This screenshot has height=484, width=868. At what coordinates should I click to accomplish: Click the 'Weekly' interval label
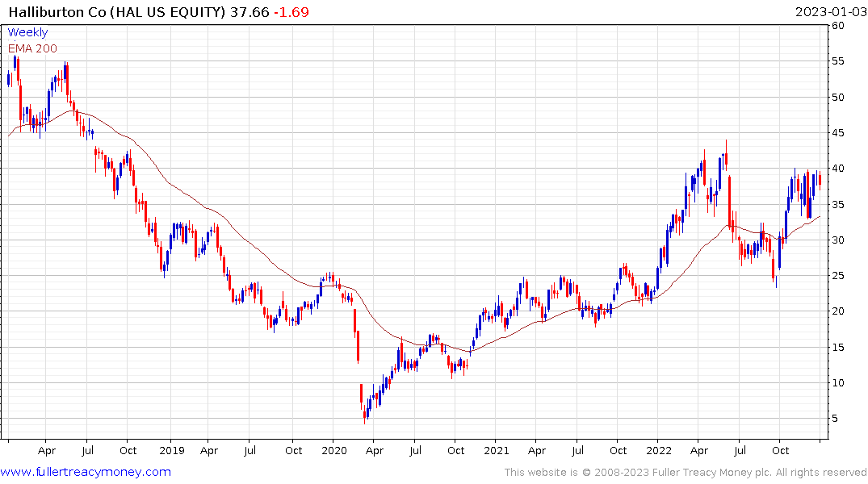(27, 32)
